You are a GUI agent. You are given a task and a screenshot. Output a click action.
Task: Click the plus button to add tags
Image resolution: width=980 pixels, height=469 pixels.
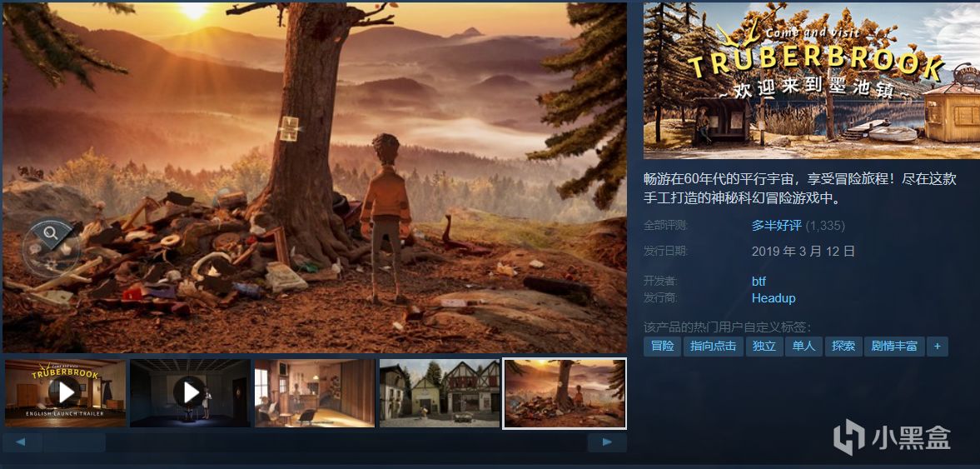tap(938, 347)
